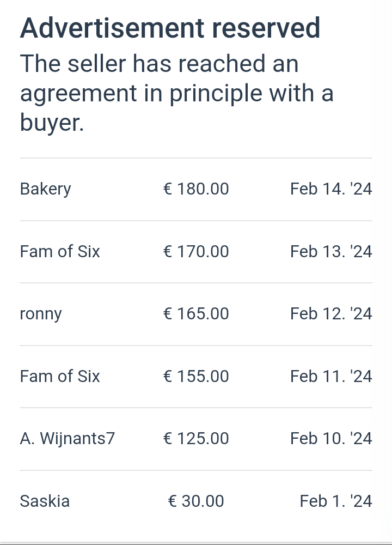This screenshot has width=392, height=545.
Task: Click the Feb 13. '24 date
Action: pos(331,252)
